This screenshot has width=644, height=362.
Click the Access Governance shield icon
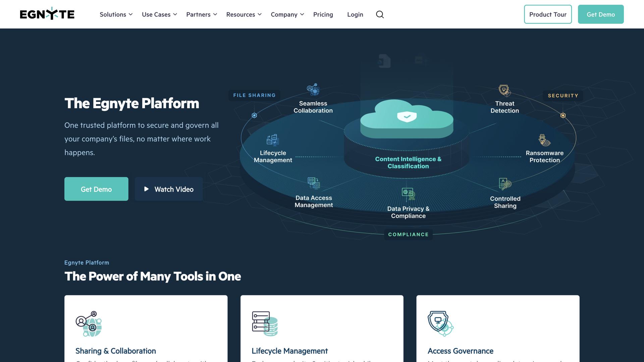tap(439, 323)
